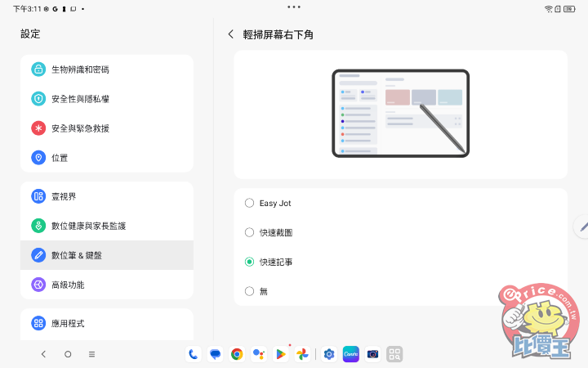Open 位置 settings entry
The image size is (588, 368).
(107, 158)
